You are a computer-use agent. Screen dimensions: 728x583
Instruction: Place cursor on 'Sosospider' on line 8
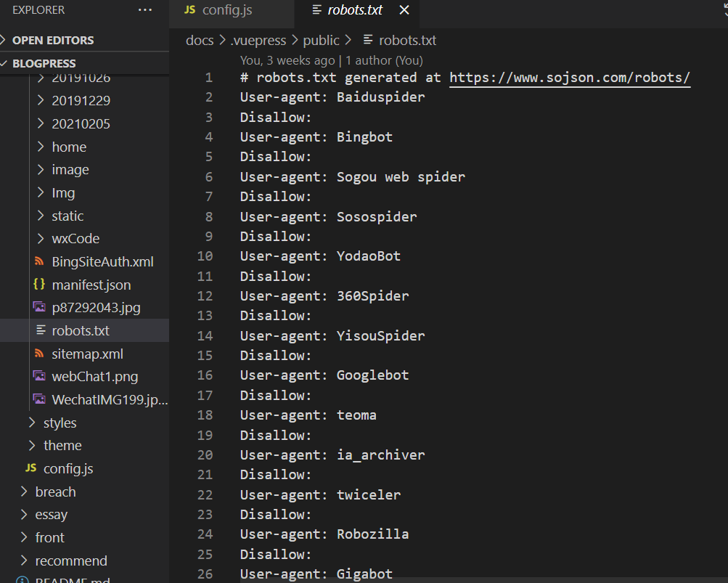point(377,217)
